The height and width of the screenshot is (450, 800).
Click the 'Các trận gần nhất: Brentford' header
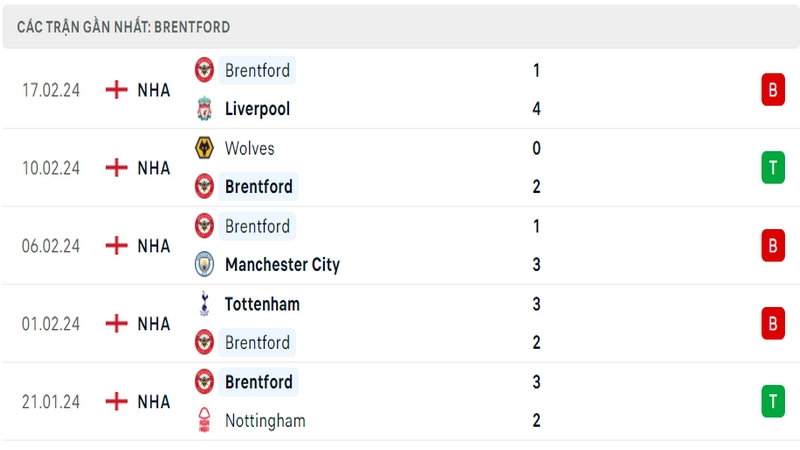pos(123,27)
